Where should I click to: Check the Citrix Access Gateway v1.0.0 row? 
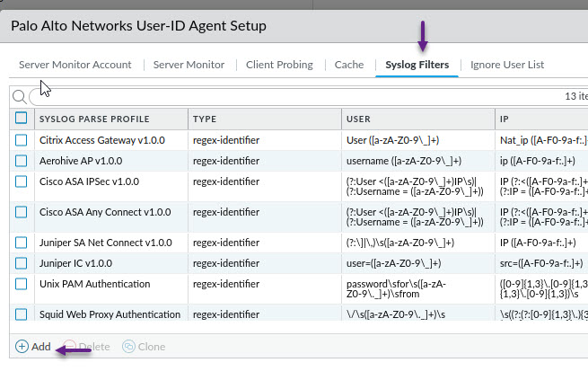click(x=22, y=140)
